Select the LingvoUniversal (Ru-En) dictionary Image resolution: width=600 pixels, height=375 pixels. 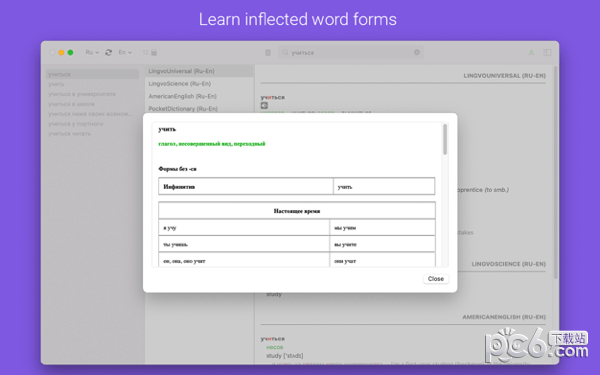tap(199, 71)
